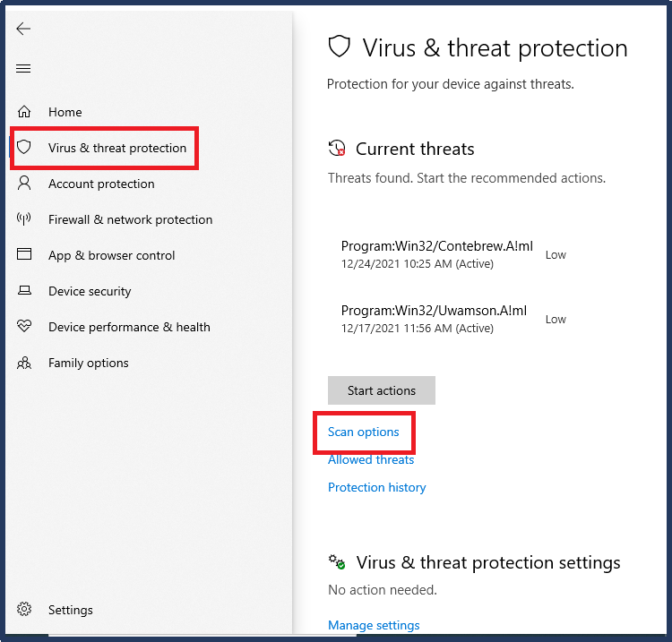Open the Scan options link
The image size is (672, 642).
(x=364, y=432)
